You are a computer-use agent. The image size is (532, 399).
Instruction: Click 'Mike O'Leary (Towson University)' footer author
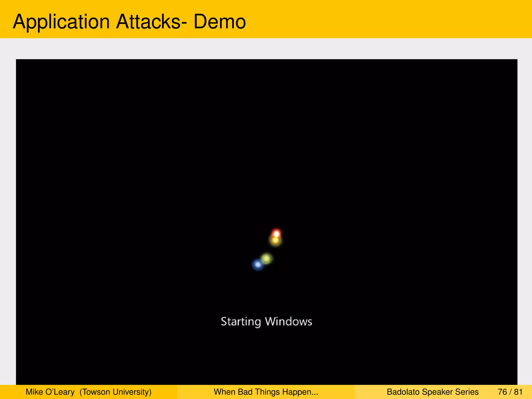coord(89,392)
